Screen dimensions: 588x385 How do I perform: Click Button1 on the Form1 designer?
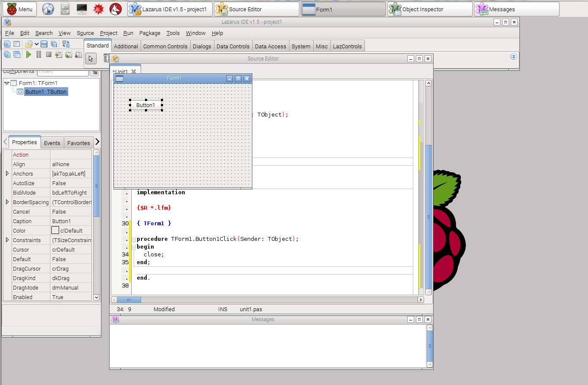pyautogui.click(x=146, y=105)
